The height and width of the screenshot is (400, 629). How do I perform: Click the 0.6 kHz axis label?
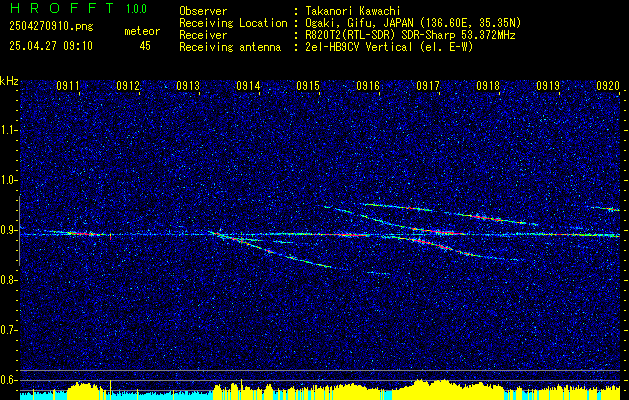click(x=8, y=380)
